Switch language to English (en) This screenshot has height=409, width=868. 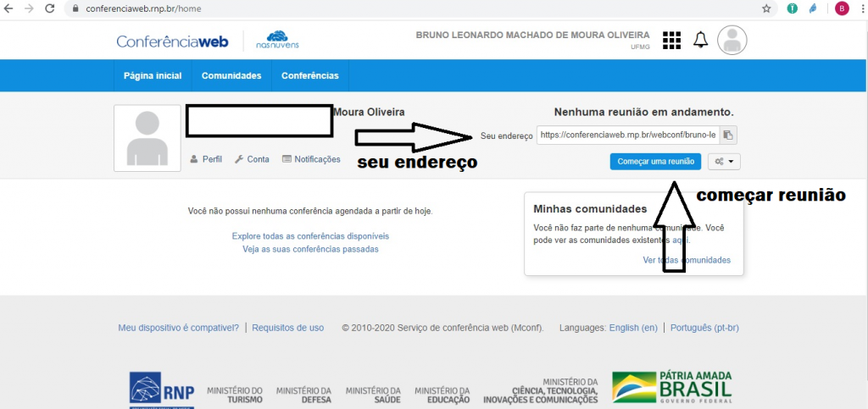click(633, 327)
